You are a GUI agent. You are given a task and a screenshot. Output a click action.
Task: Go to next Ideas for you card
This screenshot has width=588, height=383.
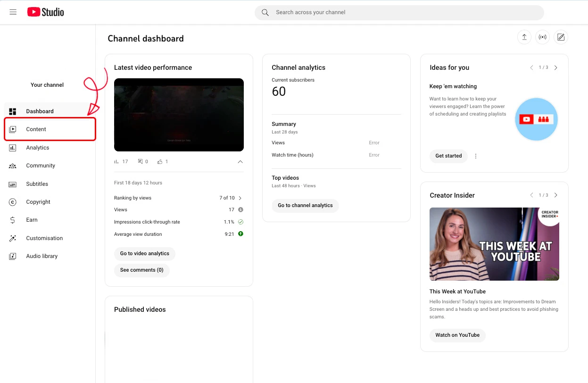(556, 67)
